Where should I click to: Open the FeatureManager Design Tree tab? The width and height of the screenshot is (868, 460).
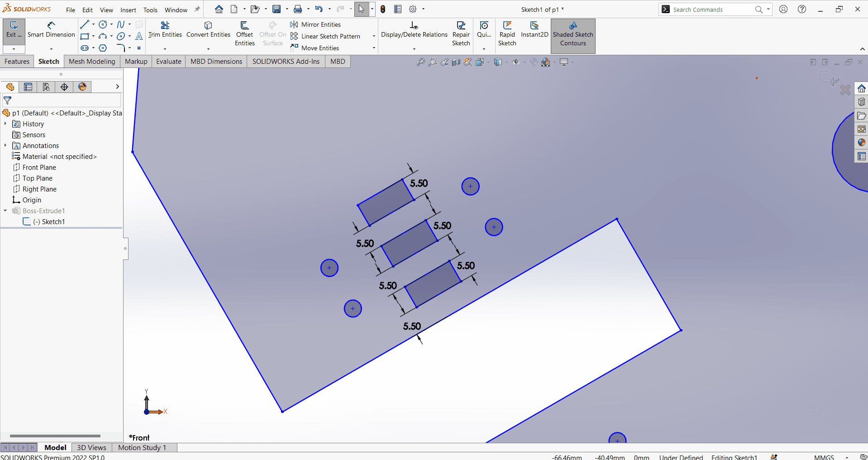coord(10,87)
